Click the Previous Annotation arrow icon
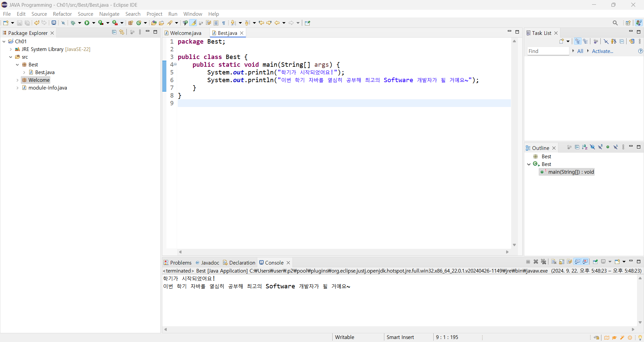This screenshot has height=342, width=644. click(x=247, y=23)
